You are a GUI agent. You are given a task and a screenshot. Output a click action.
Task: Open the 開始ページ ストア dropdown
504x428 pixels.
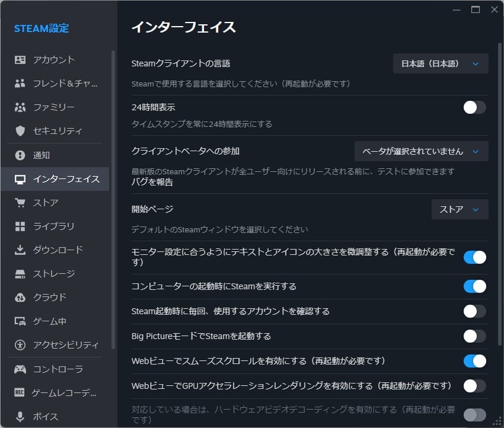tap(460, 209)
